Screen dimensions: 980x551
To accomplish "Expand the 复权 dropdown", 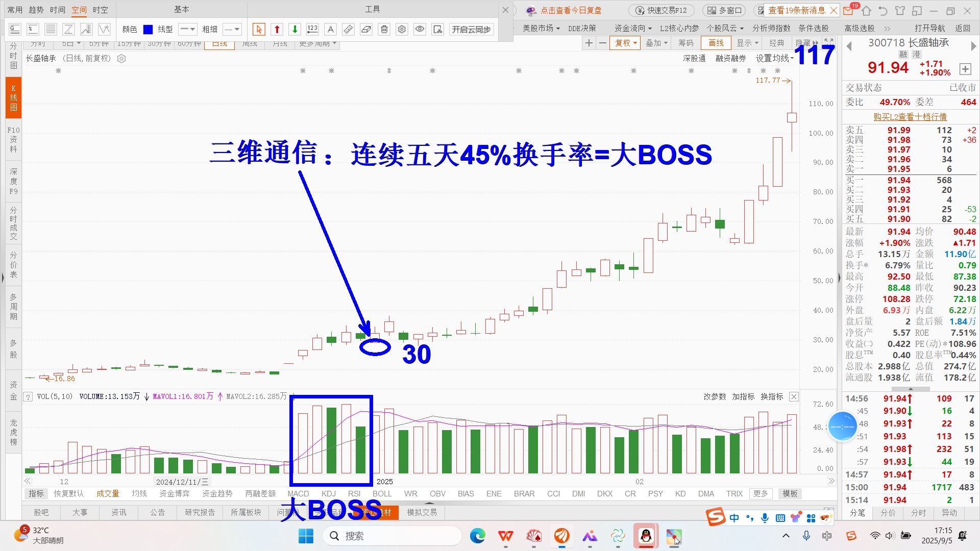I will pyautogui.click(x=626, y=43).
